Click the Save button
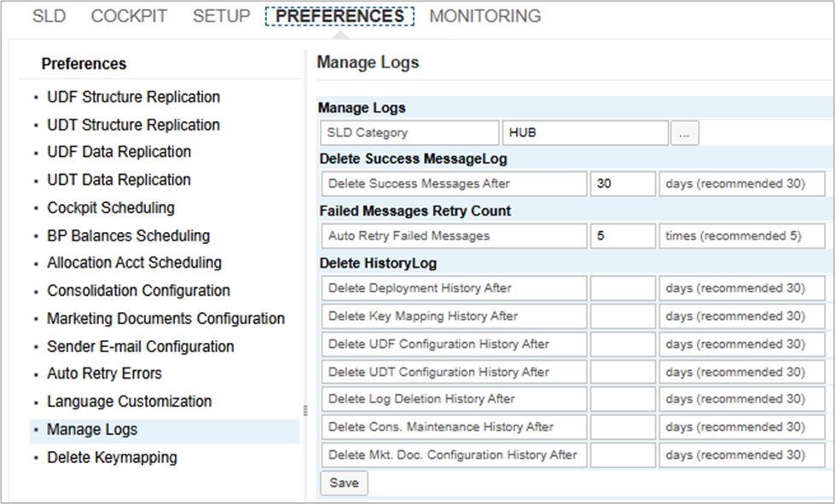835x504 pixels. click(344, 483)
